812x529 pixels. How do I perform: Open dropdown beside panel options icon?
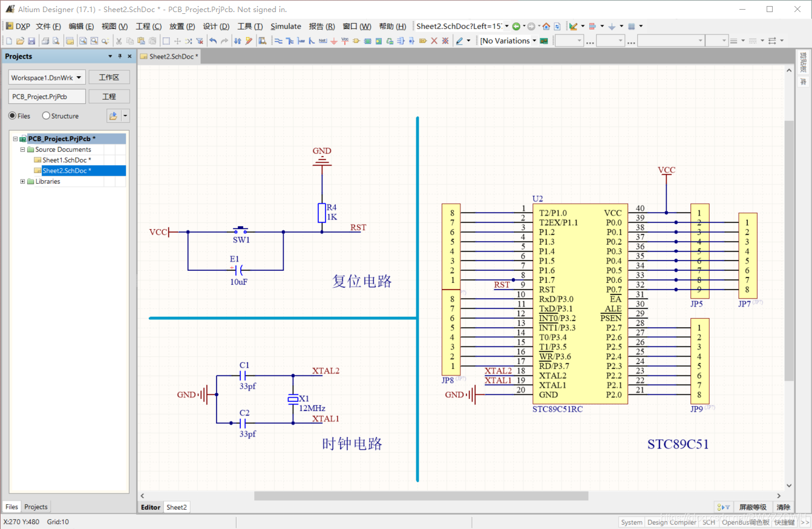(x=125, y=116)
